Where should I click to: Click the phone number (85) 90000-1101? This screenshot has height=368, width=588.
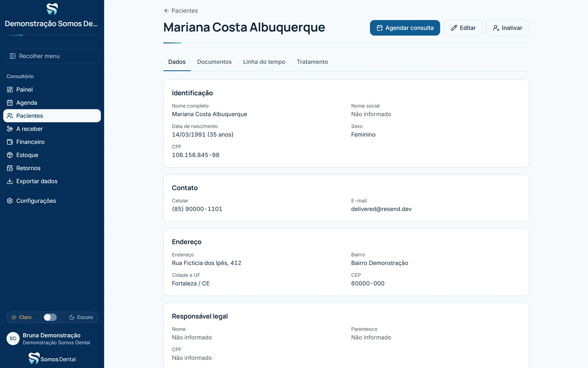pos(197,209)
